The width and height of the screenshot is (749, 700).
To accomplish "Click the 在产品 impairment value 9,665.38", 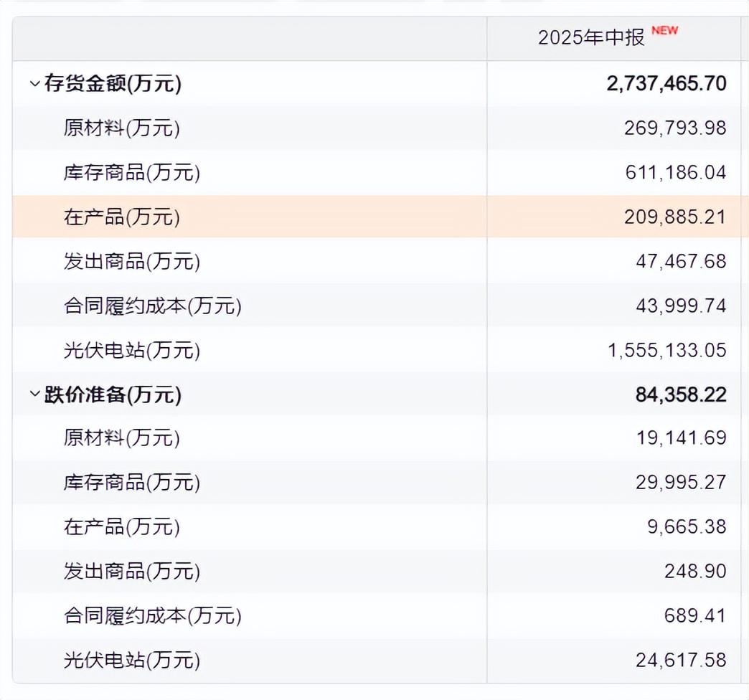I will click(687, 527).
